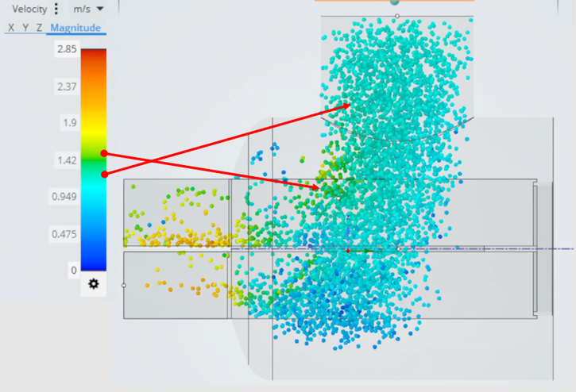Click the 2.85 maximum legend value

(66, 49)
